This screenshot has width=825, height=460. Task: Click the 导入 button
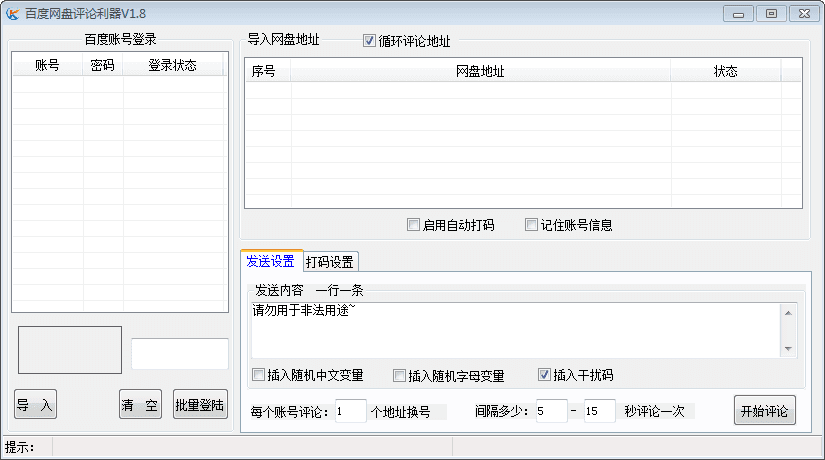(35, 405)
